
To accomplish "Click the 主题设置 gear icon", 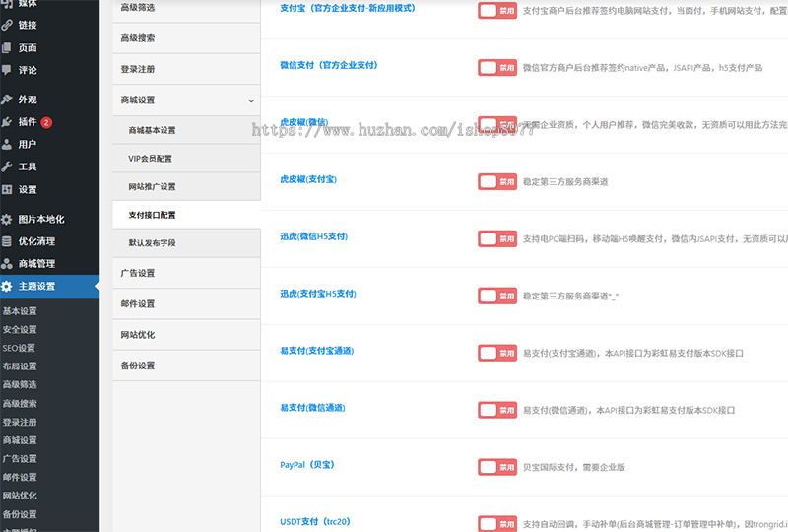I will [x=7, y=286].
